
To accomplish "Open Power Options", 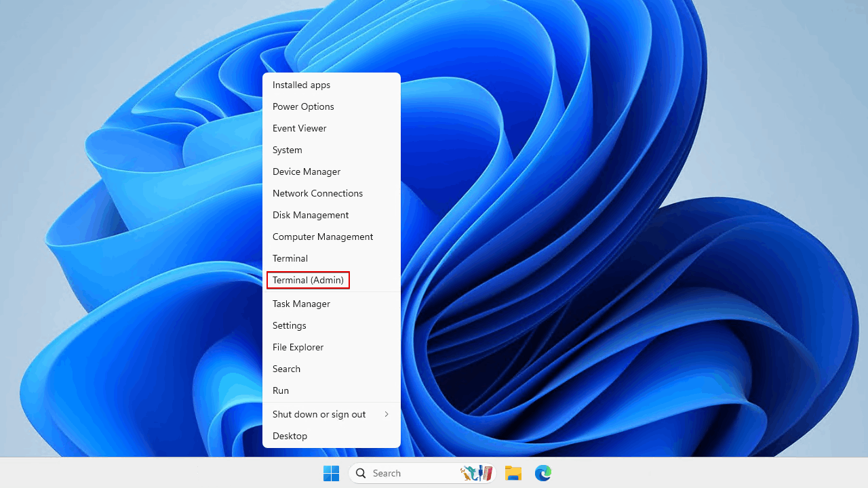I will tap(303, 106).
